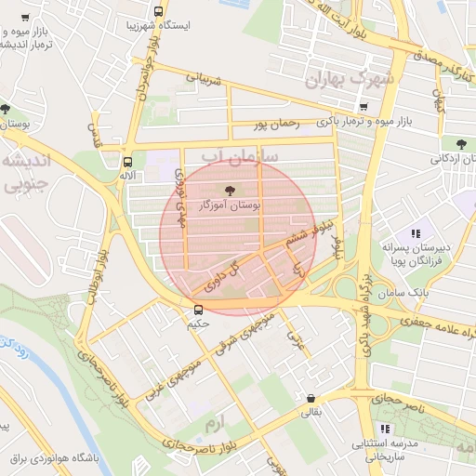Viewport: 476px width, 476px height.
Task: Click the Niloufar Sheshom street label
Action: 310,233
